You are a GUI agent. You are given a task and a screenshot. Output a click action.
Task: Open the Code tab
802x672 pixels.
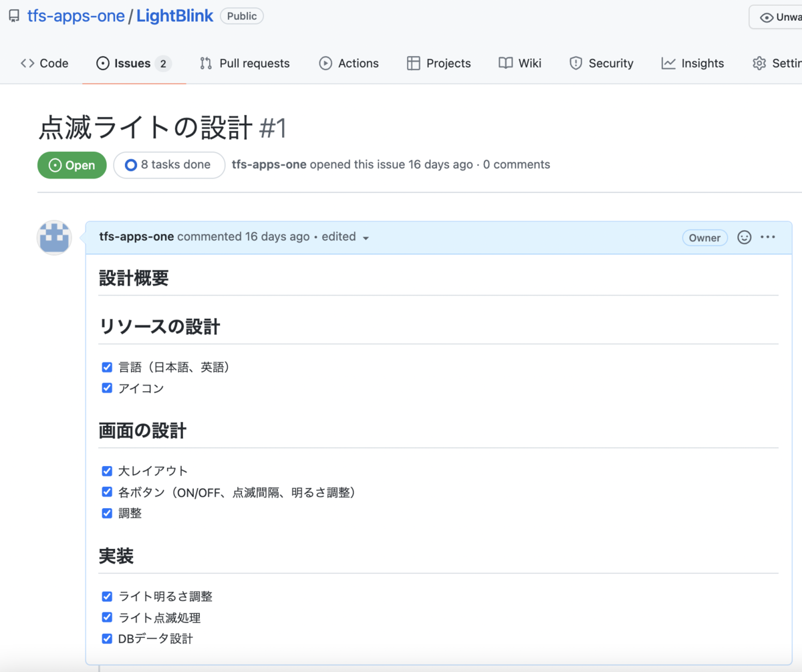pyautogui.click(x=44, y=64)
